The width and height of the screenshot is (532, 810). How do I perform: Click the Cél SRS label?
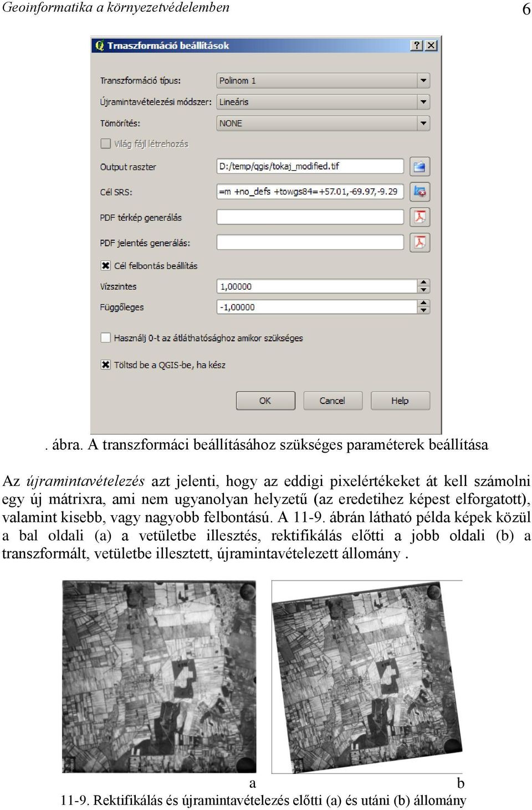(x=116, y=192)
